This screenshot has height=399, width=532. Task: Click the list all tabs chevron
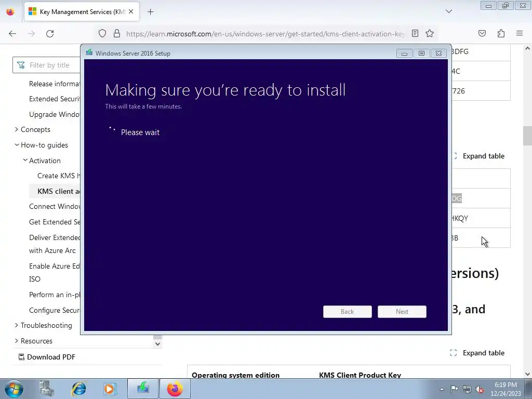[x=449, y=11]
